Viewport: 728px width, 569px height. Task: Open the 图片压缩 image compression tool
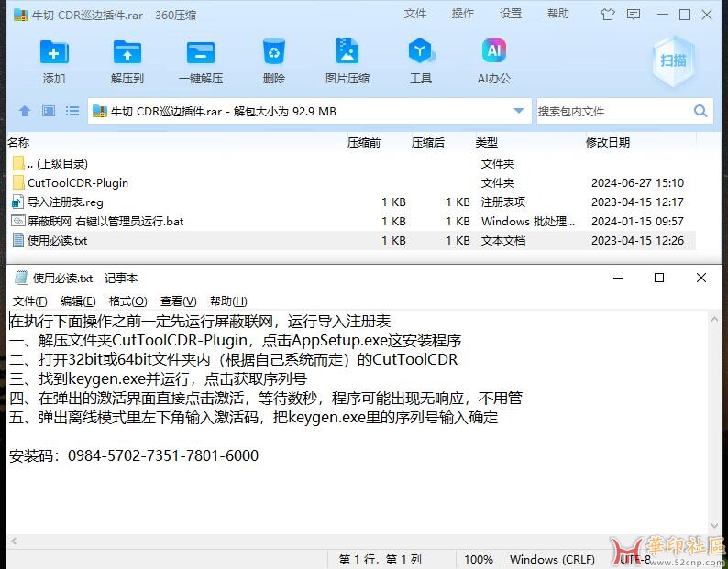click(347, 53)
